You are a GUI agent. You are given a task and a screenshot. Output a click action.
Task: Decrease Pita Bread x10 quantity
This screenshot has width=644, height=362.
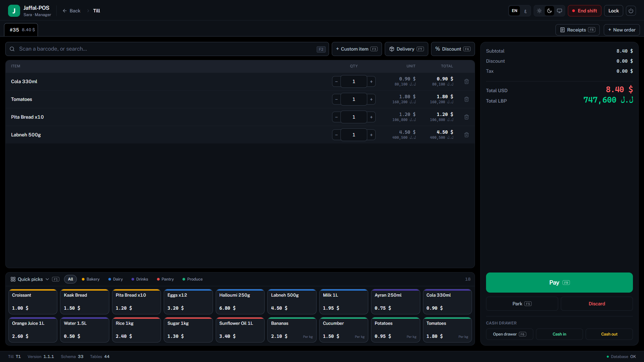336,117
